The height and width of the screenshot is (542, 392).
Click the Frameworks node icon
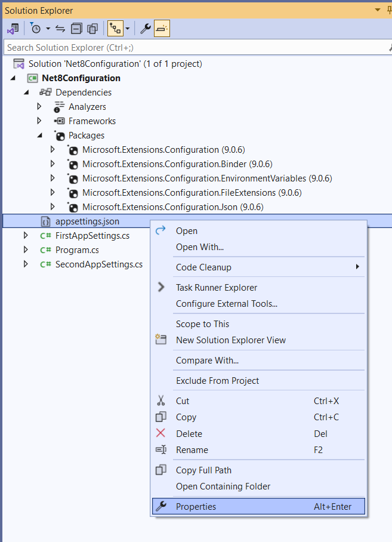click(59, 121)
